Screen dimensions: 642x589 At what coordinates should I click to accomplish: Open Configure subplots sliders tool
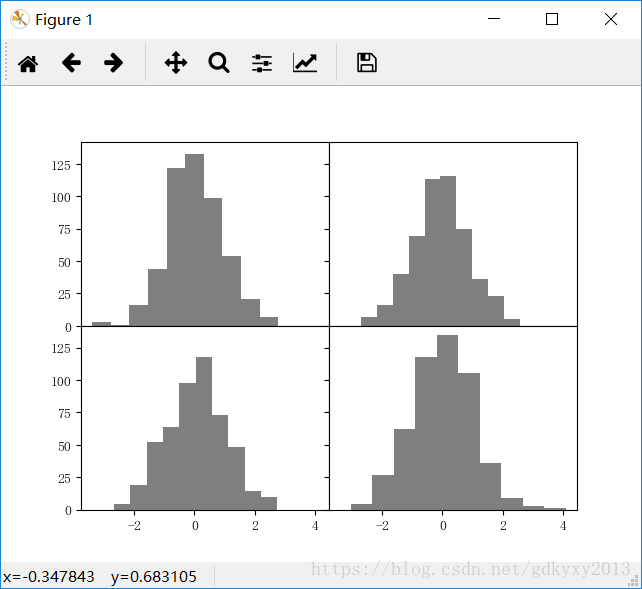pyautogui.click(x=262, y=63)
